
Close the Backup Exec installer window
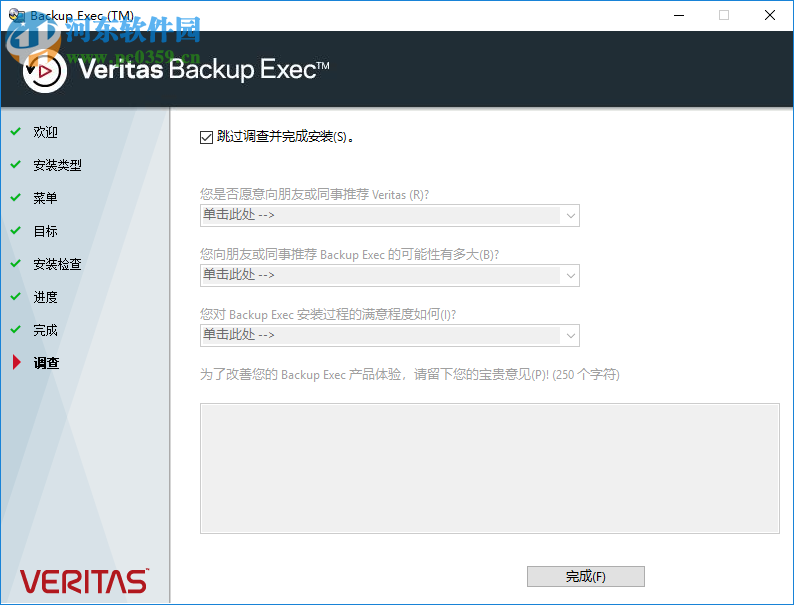point(770,15)
